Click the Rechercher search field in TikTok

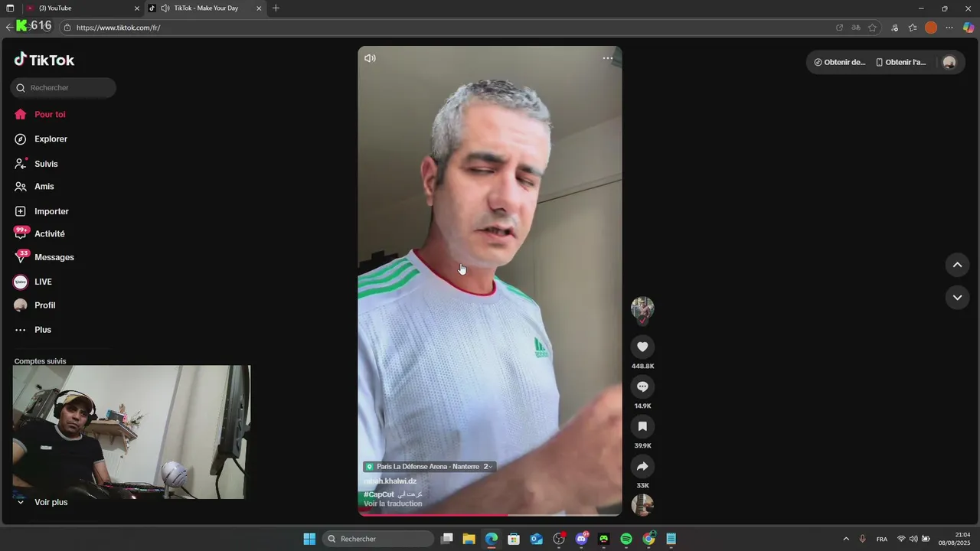[64, 88]
